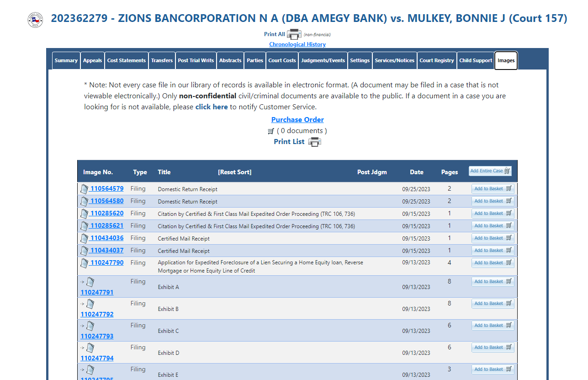The image size is (588, 380).
Task: Add Exhibit E to basket
Action: 493,369
